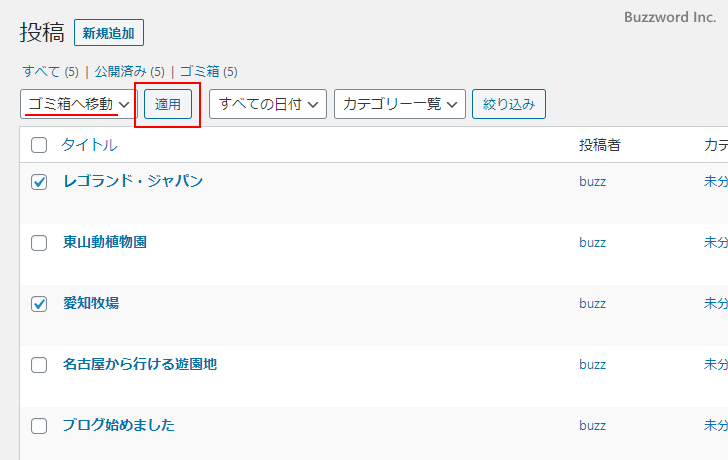This screenshot has height=460, width=728.
Task: Open the ゴミ箱へ移動 bulk action dropdown
Action: click(x=77, y=104)
